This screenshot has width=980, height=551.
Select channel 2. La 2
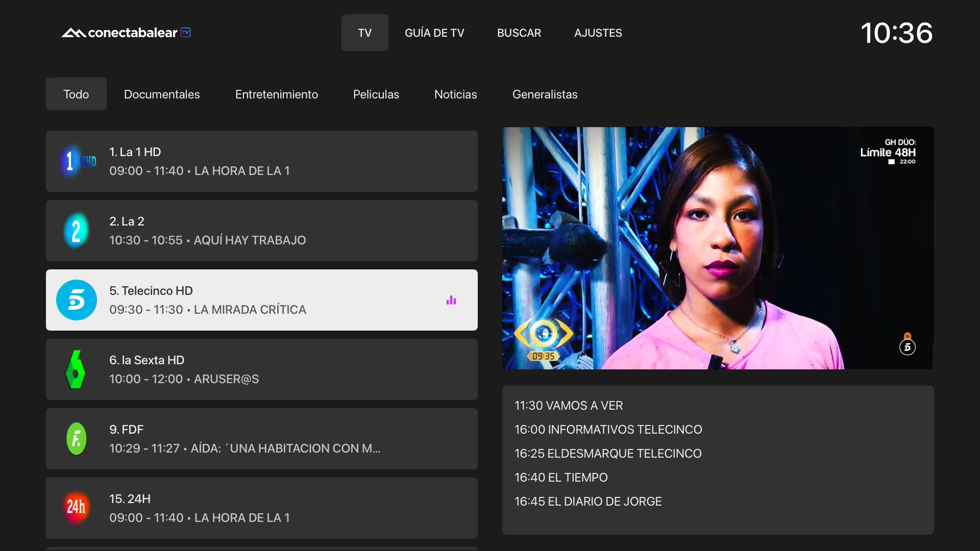(262, 231)
